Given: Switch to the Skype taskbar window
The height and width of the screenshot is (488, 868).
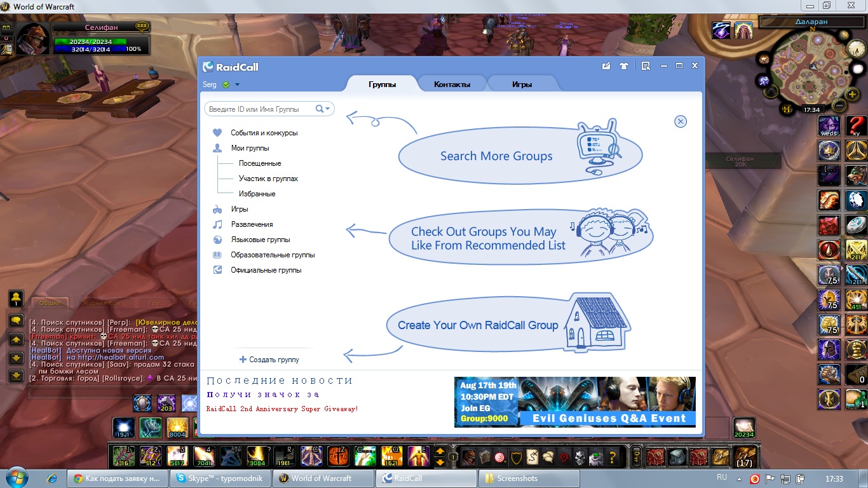Looking at the screenshot, I should [220, 478].
